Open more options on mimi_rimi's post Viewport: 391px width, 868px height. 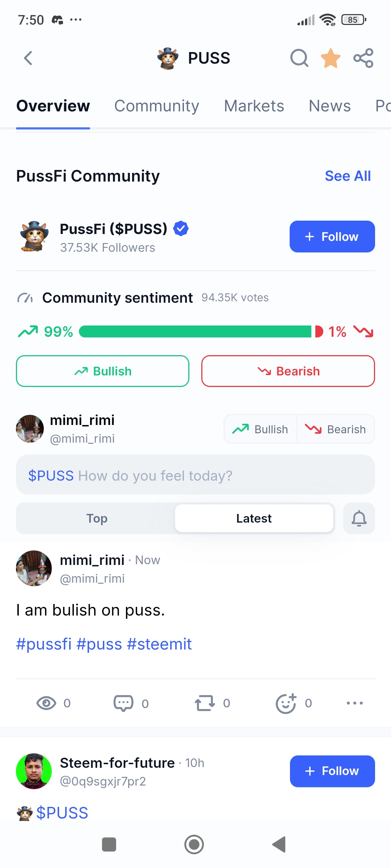(355, 703)
